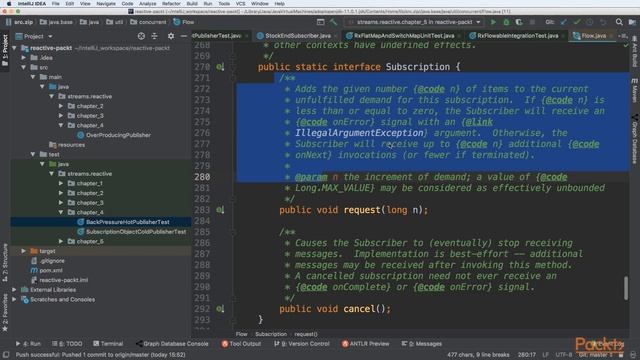Open run configuration dropdown streams.reactive.chapter_5
The image size is (640, 360).
(414, 22)
